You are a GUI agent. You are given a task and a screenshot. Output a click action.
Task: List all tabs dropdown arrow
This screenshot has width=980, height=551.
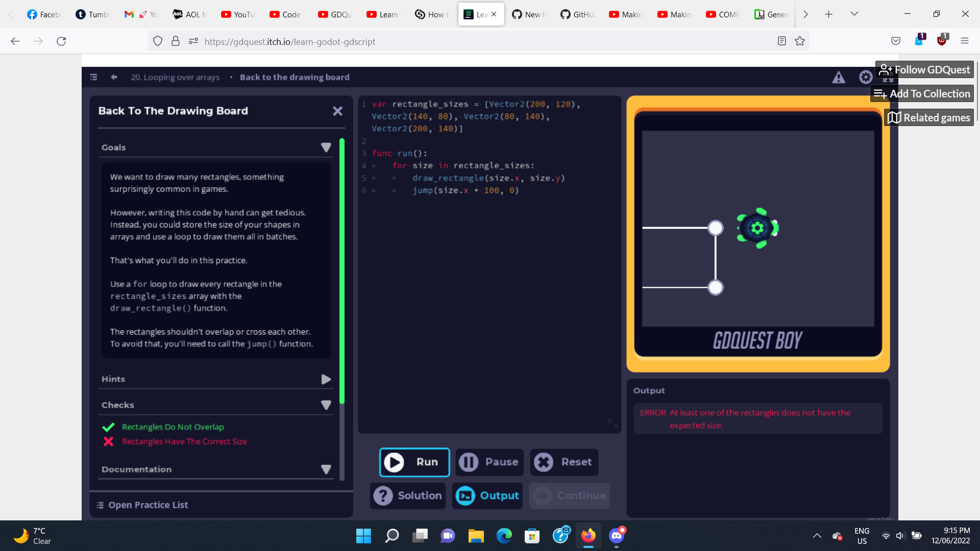[854, 14]
